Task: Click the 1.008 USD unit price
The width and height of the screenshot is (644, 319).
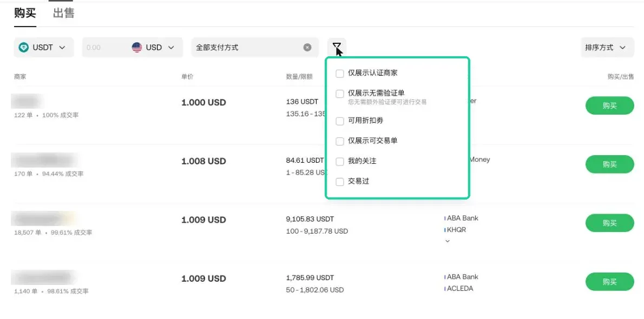Action: tap(203, 161)
